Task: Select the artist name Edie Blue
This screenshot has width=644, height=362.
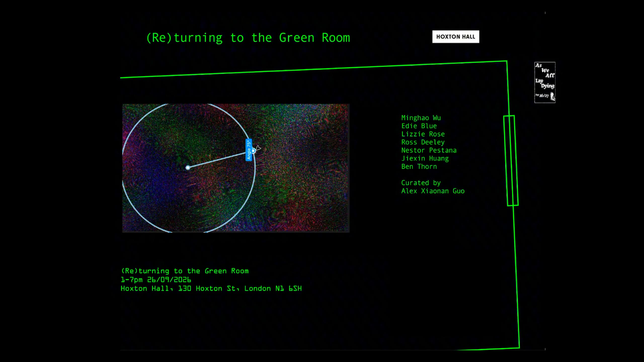Action: 419,126
